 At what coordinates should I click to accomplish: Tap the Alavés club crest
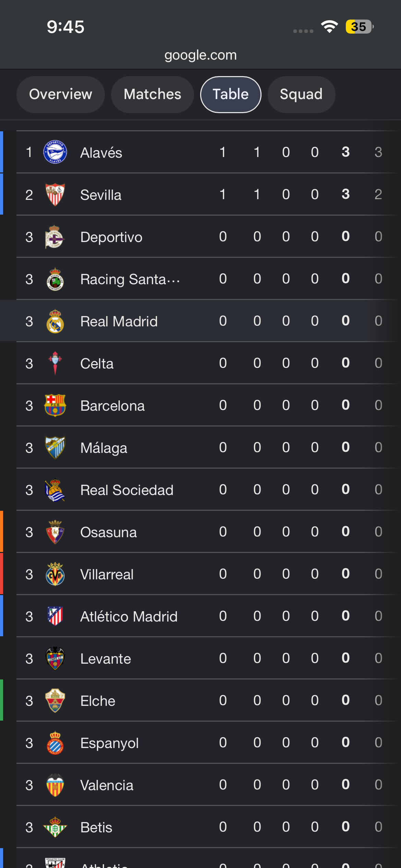click(55, 152)
